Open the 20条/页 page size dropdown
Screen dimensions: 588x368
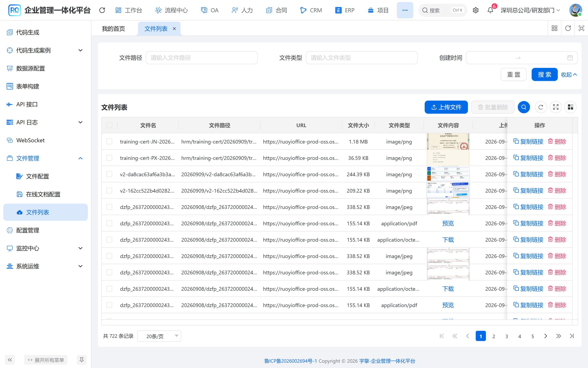[159, 336]
